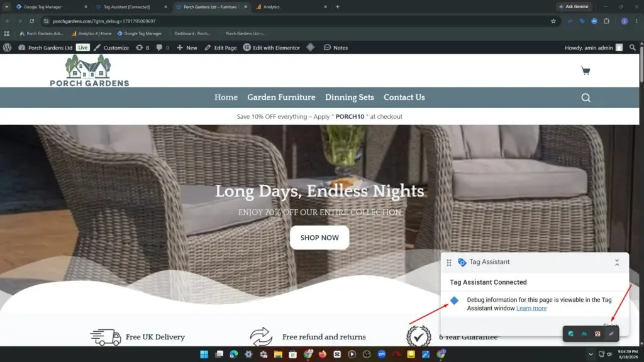Reload the current page
Image resolution: width=644 pixels, height=362 pixels.
(x=31, y=21)
